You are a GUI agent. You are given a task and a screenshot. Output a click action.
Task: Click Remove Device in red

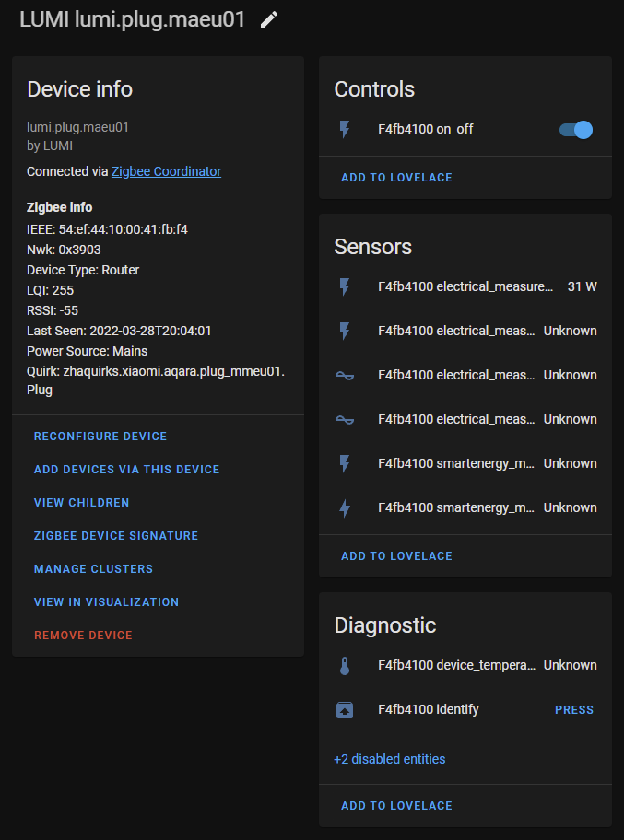tap(83, 636)
